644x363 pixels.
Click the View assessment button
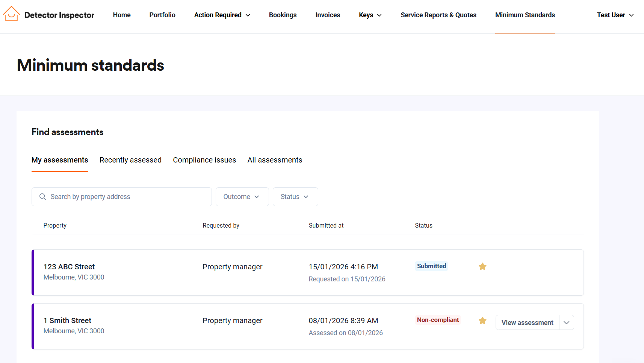click(x=527, y=323)
